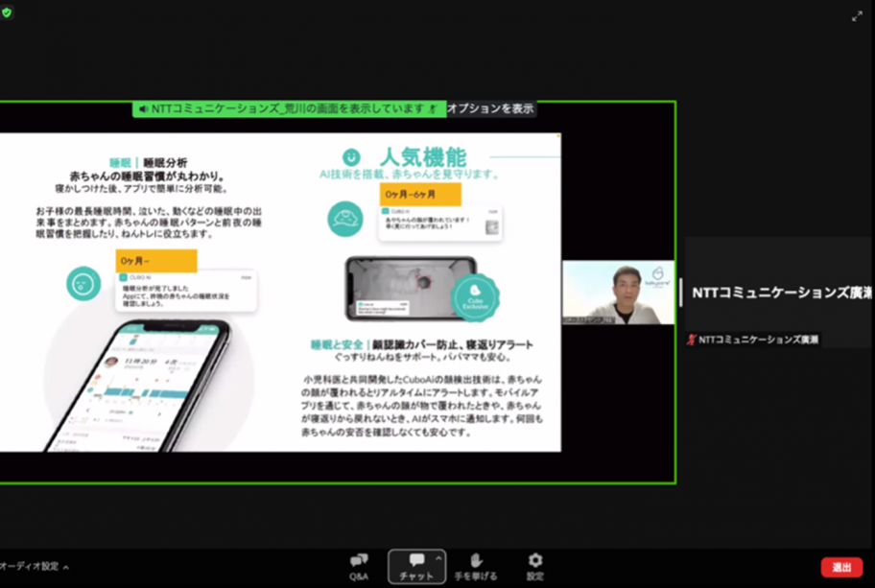
Task: Expand the chat options caret
Action: pyautogui.click(x=438, y=558)
